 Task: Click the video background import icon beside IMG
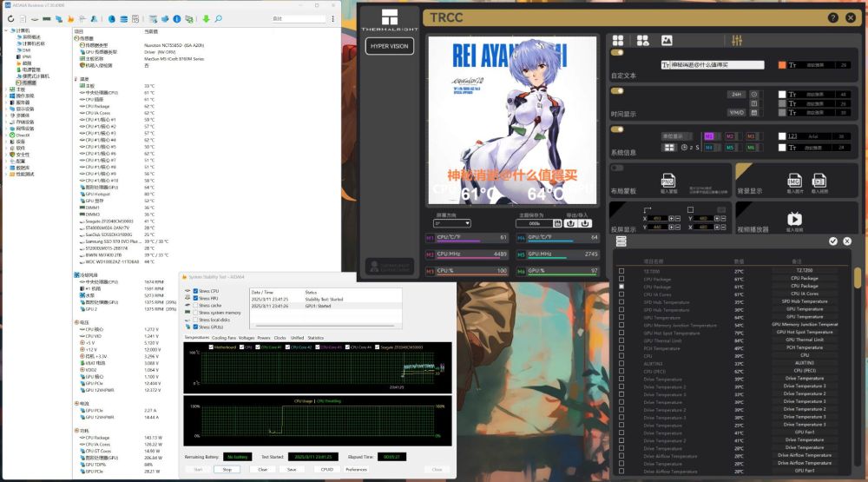[819, 180]
